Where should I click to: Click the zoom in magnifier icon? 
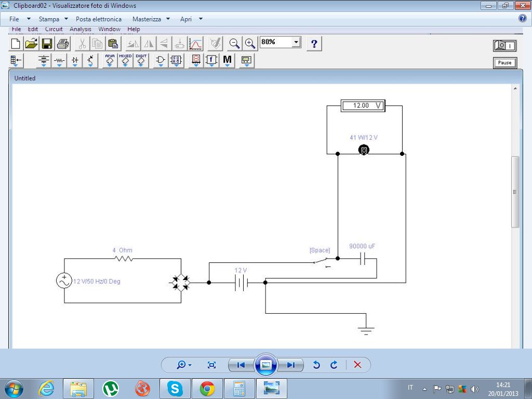click(x=250, y=43)
